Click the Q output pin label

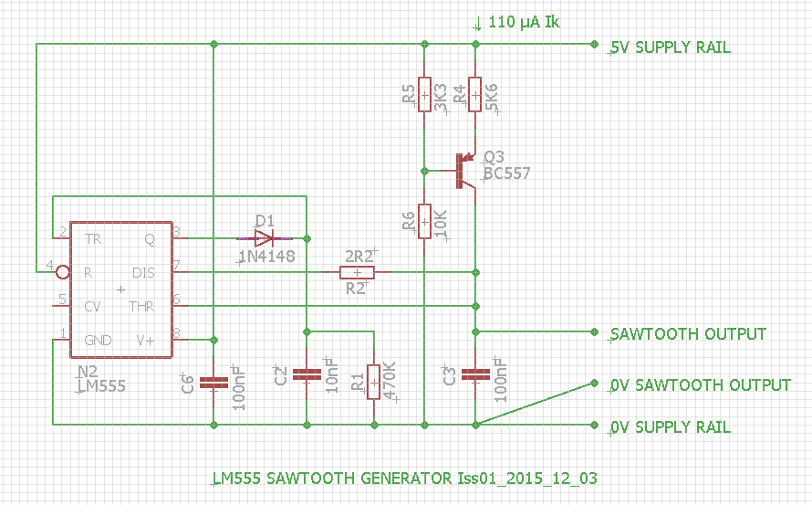coord(150,239)
